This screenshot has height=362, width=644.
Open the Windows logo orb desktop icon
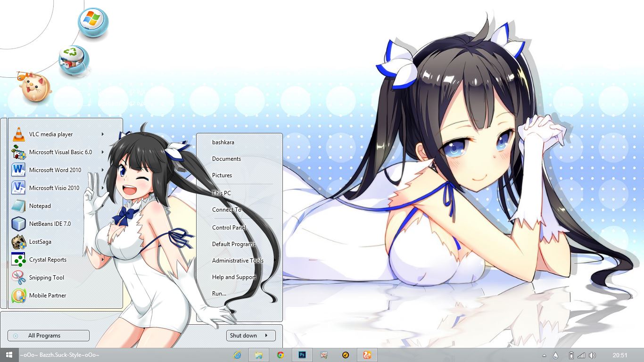[x=93, y=22]
